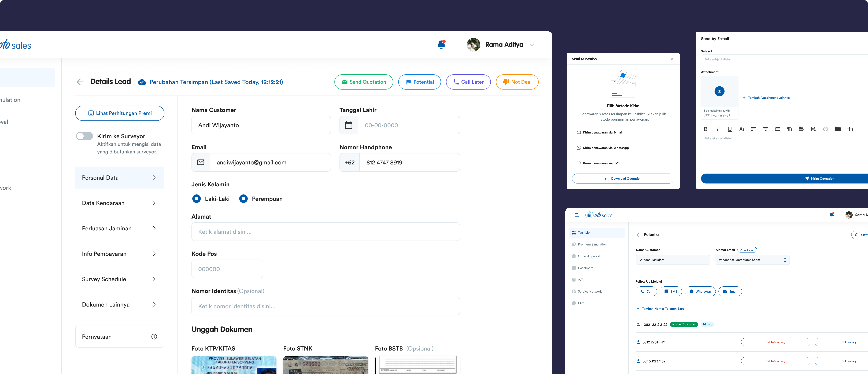Toggle Bold in the email editor toolbar
Viewport: 868px width, 374px height.
click(x=706, y=129)
